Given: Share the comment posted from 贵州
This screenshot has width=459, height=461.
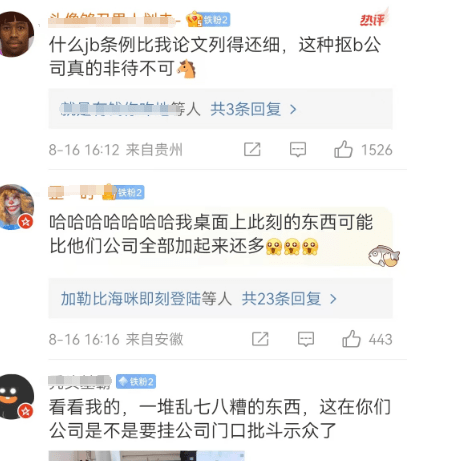Looking at the screenshot, I should click(252, 149).
